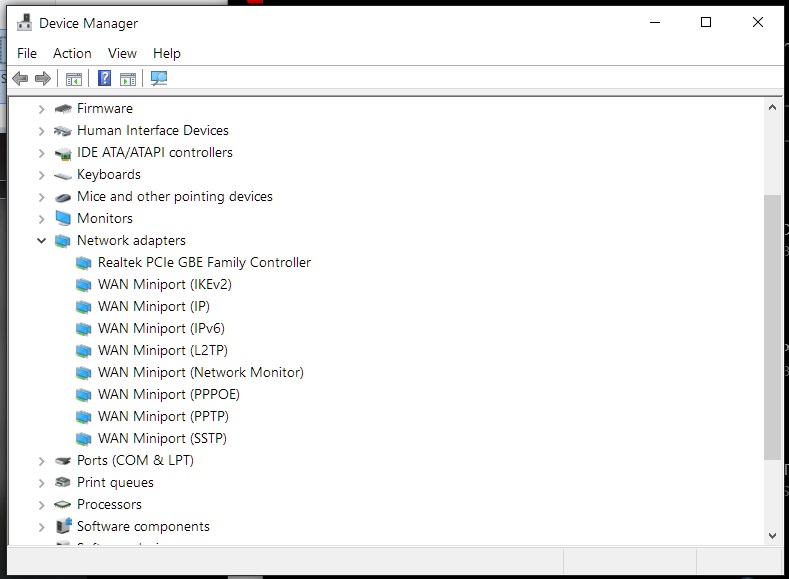Click the Network adapters category icon
Screen dimensions: 789x579
tap(63, 241)
